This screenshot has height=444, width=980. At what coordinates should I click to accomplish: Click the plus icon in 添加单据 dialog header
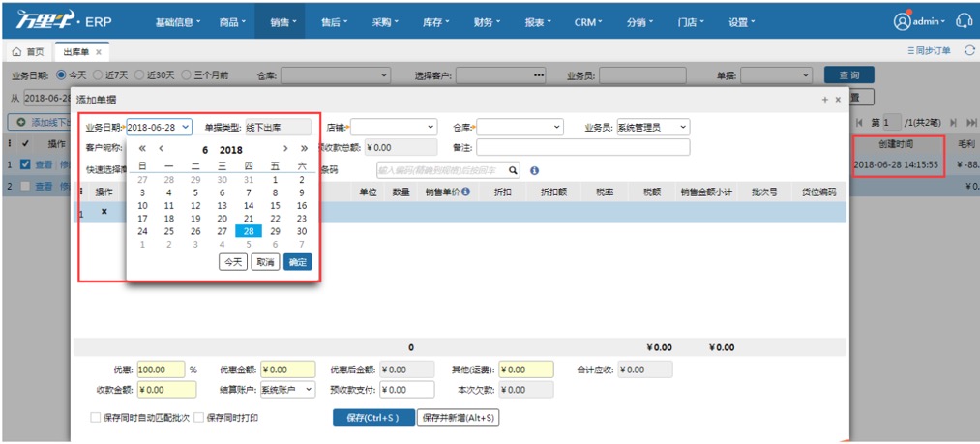click(825, 99)
